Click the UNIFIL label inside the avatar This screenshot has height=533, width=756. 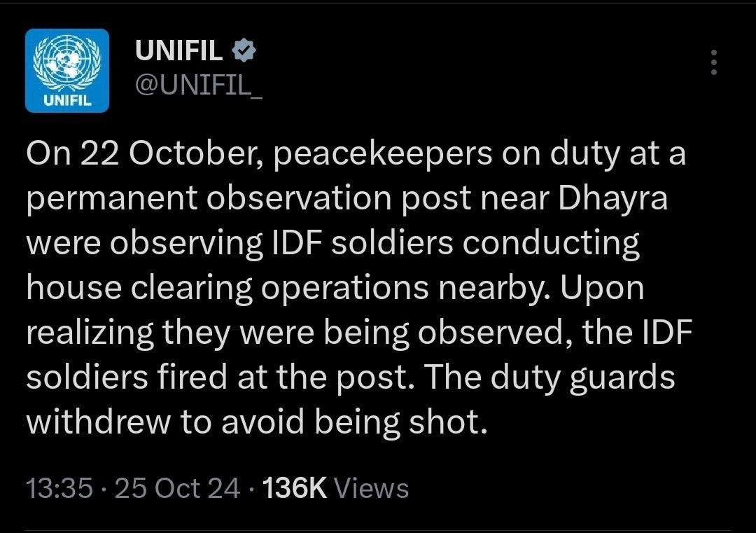click(67, 99)
